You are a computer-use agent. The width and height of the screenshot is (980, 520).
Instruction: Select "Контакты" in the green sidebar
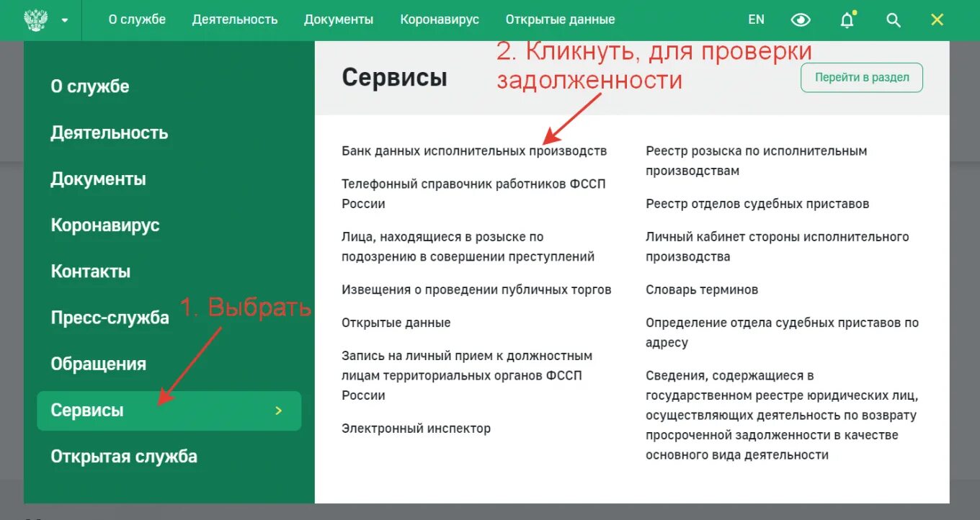click(91, 272)
